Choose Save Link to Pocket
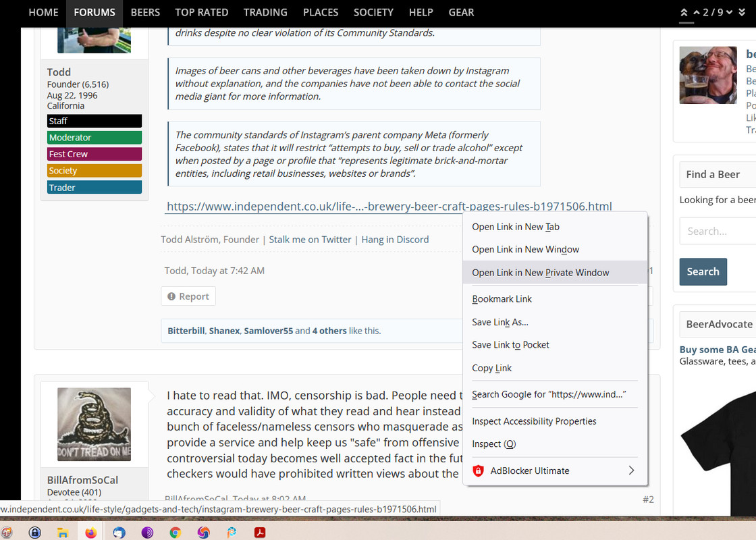756x540 pixels. coord(555,345)
